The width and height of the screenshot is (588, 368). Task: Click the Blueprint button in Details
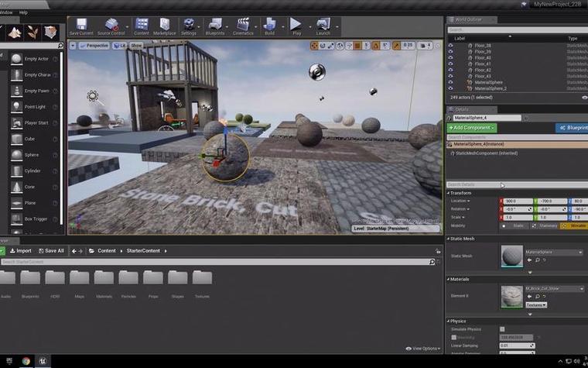(573, 128)
